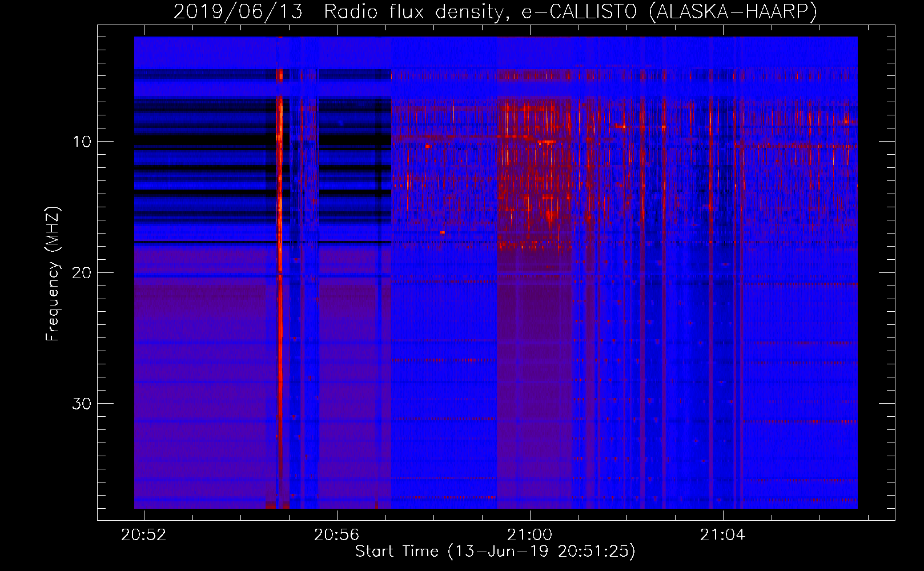Click the "10" frequency tick label
924x571 pixels.
pyautogui.click(x=82, y=142)
